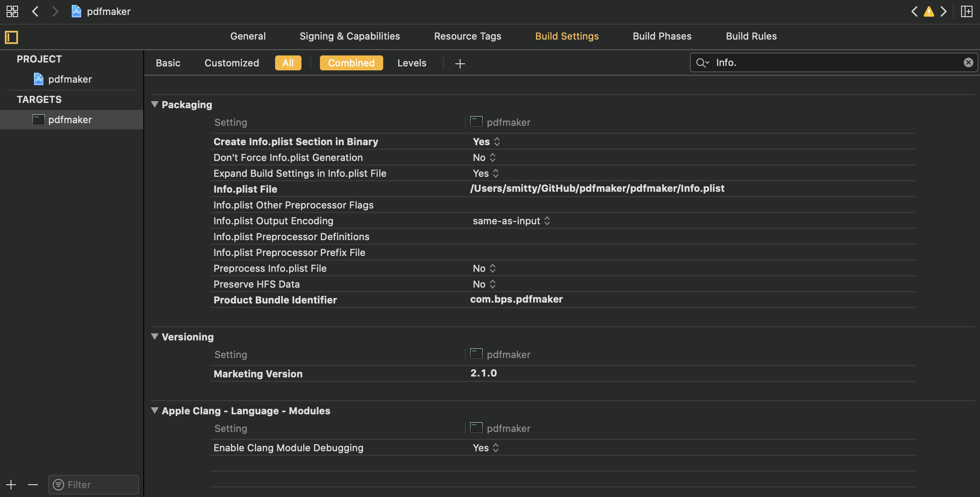Select the pdfmaker project item

coord(70,79)
